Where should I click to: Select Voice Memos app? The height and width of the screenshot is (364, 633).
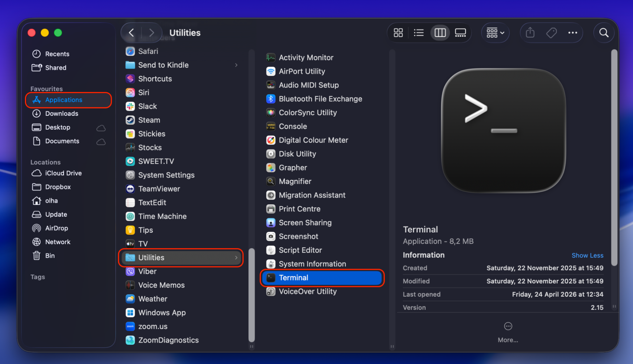[x=161, y=285]
